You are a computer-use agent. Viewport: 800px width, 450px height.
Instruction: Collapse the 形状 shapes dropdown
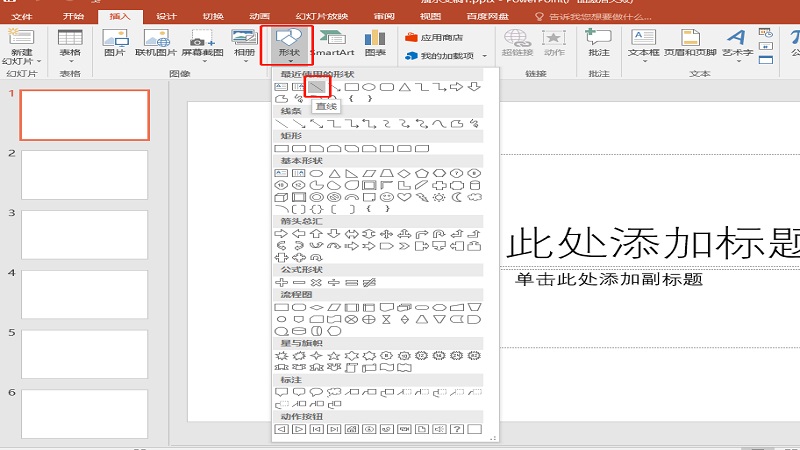click(x=287, y=43)
